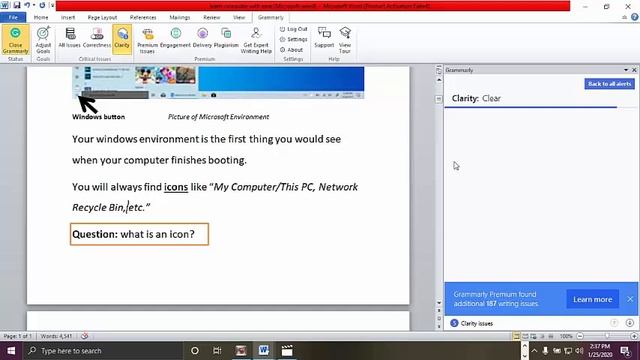Image resolution: width=640 pixels, height=360 pixels.
Task: Click the document vertical scroll up arrow
Action: (x=439, y=80)
